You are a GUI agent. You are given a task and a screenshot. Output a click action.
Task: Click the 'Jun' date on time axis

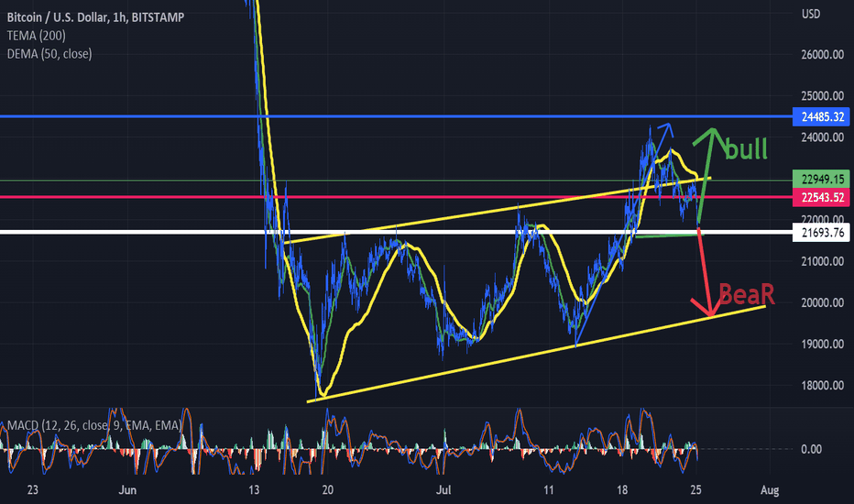click(126, 490)
